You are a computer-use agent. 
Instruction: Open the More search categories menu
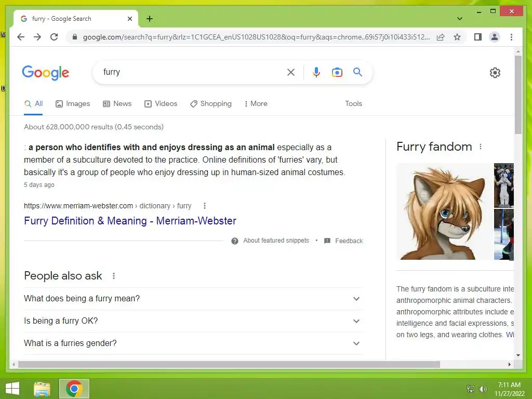point(256,104)
